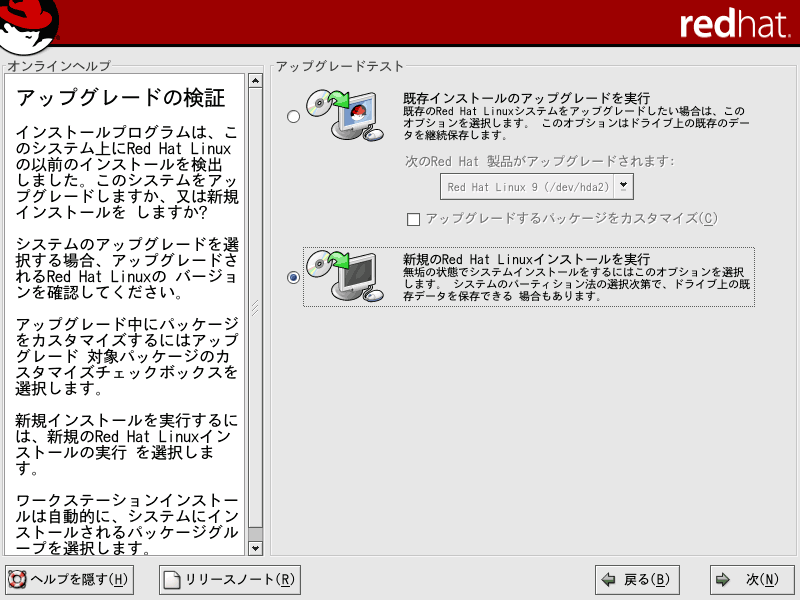
Task: Click the heading アップグレードの検証
Action: [120, 97]
